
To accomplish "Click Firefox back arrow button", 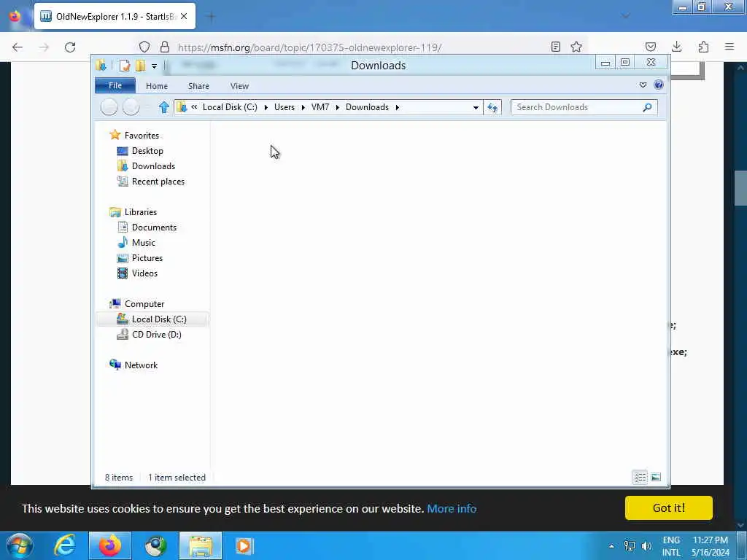I will [18, 47].
